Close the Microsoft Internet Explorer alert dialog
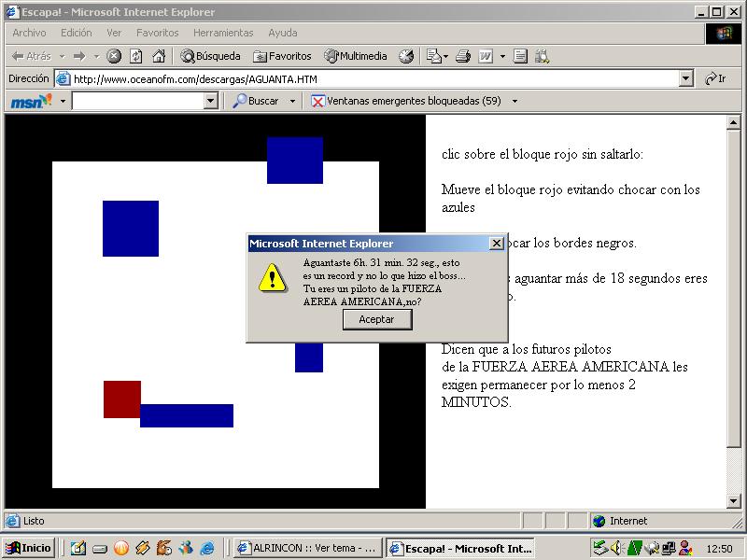This screenshot has height=560, width=747. coord(497,244)
